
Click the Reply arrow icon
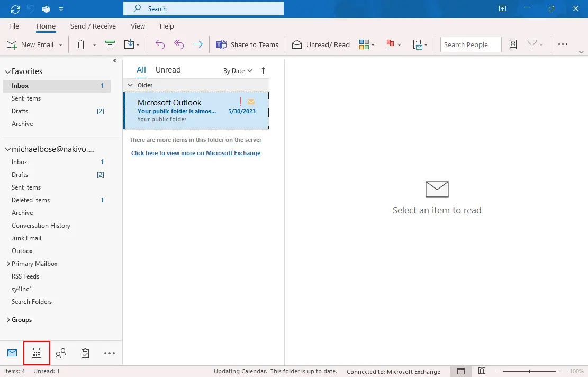[x=160, y=44]
